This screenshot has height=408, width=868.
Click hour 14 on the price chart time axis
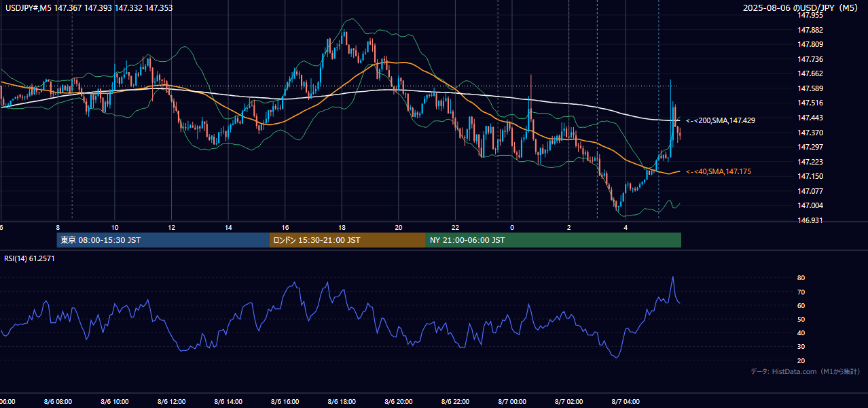point(228,227)
